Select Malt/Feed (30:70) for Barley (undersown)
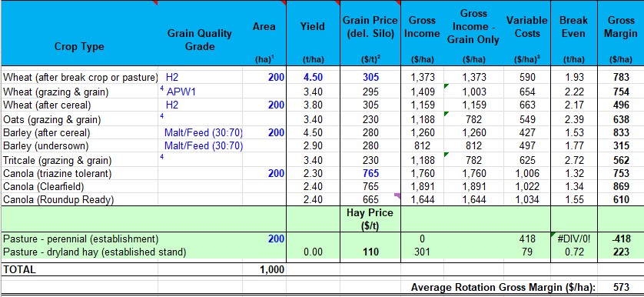 pyautogui.click(x=204, y=145)
